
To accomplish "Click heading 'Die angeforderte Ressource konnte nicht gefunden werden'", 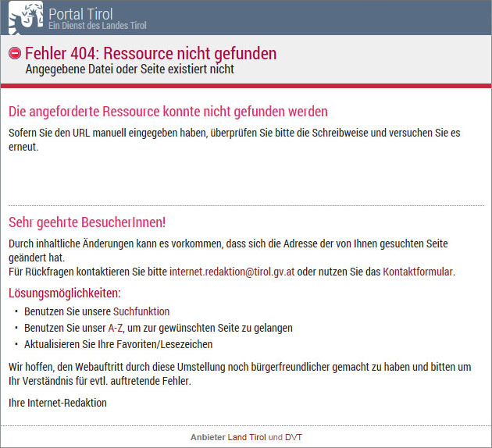I will [x=168, y=112].
